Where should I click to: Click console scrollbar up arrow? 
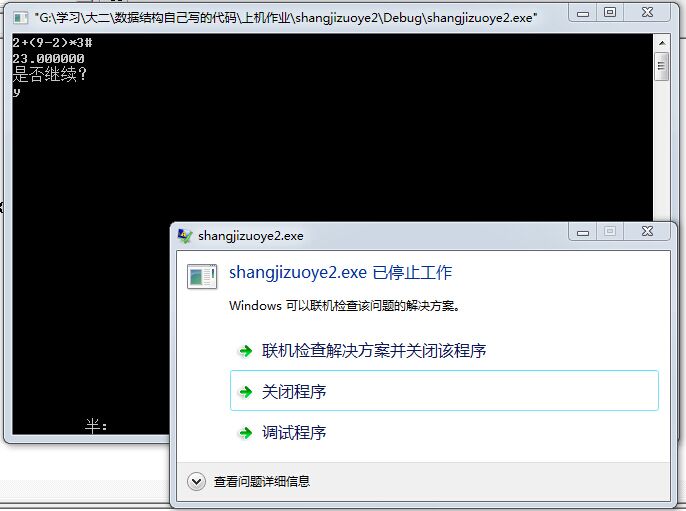(662, 43)
